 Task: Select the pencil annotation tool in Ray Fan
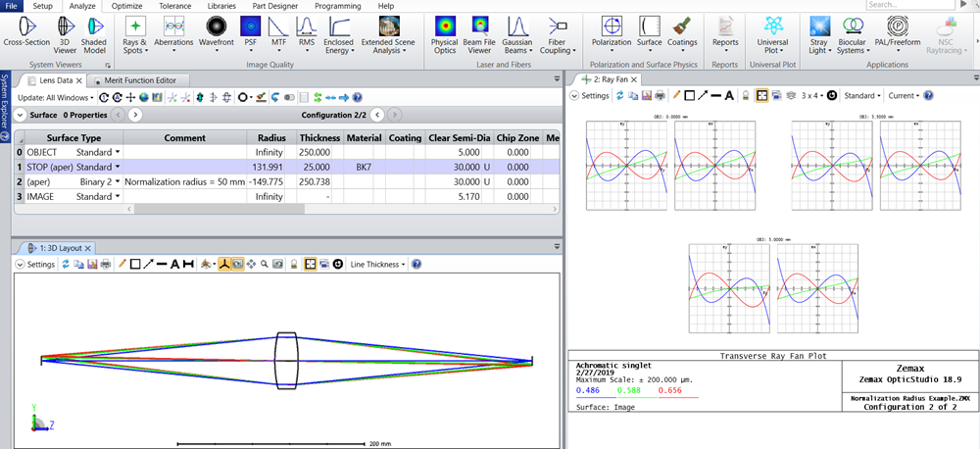point(677,96)
